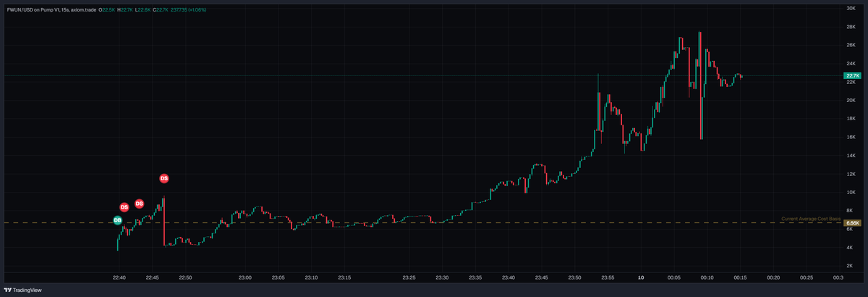Click the 26K price axis label
The width and height of the screenshot is (868, 297).
(x=851, y=45)
